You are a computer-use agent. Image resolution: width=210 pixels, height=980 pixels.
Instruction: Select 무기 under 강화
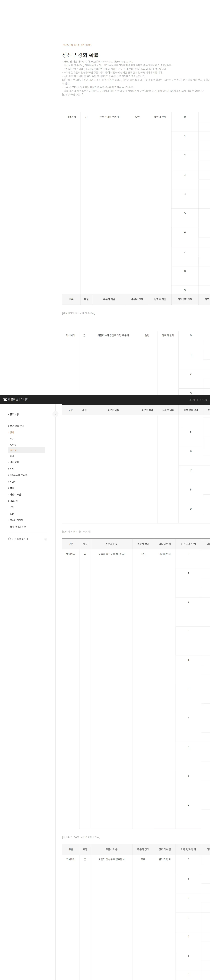tap(12, 439)
